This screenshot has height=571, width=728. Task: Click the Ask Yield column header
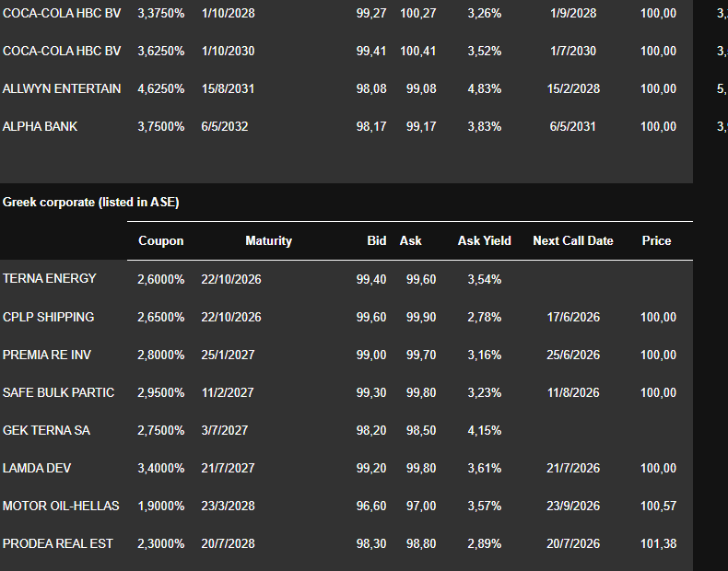click(x=484, y=240)
